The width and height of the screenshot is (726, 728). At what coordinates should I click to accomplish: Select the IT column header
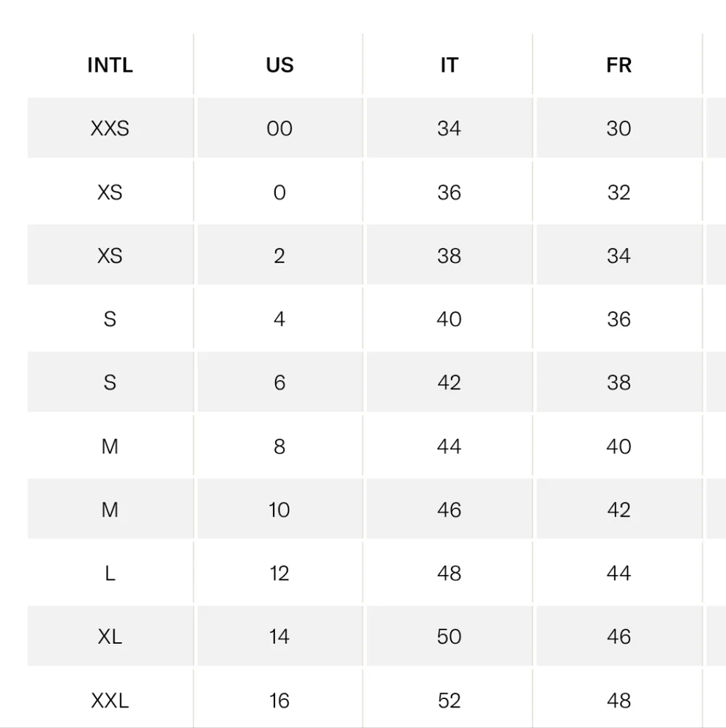click(449, 65)
